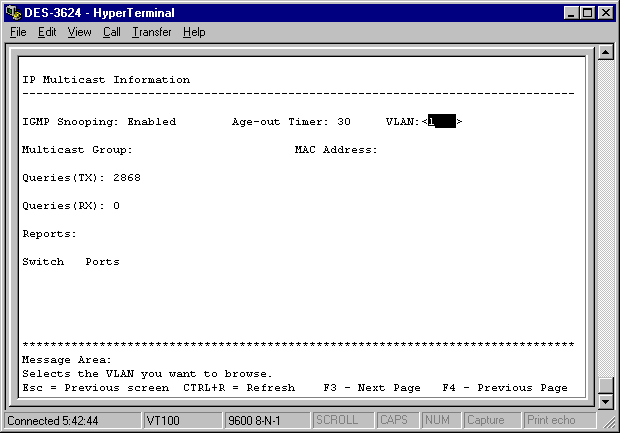Click the vertical scrollbar up arrow
The height and width of the screenshot is (433, 620).
point(604,53)
